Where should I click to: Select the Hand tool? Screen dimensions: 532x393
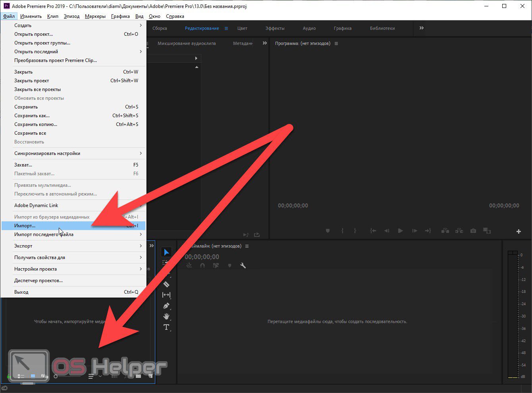click(x=166, y=317)
